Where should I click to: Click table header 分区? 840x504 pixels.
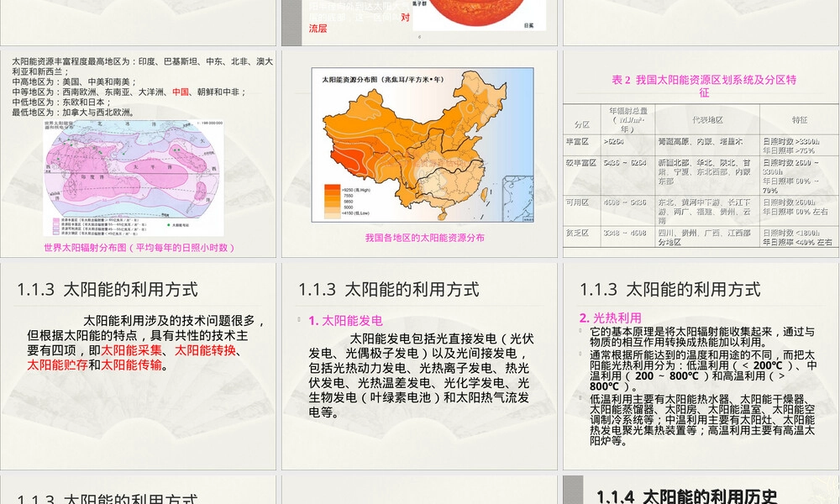(582, 124)
